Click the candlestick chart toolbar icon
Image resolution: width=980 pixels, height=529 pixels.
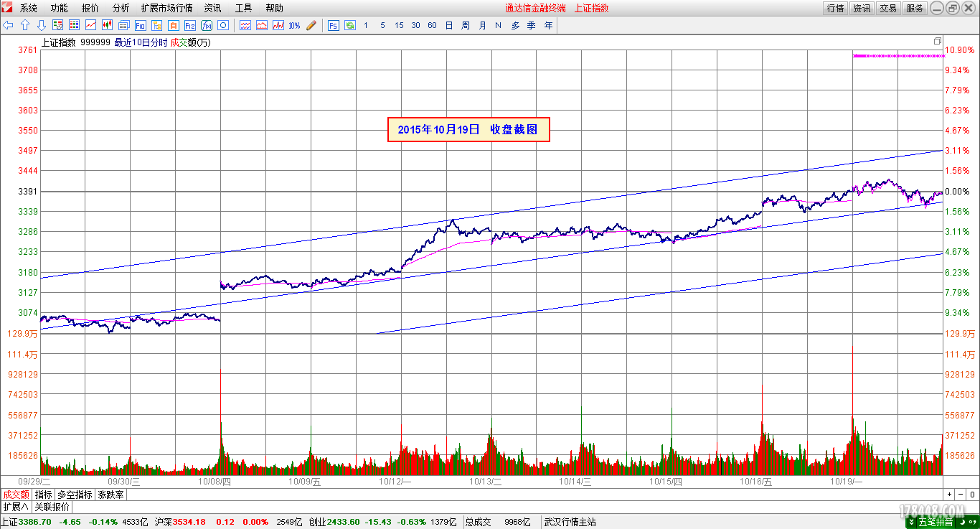(108, 25)
